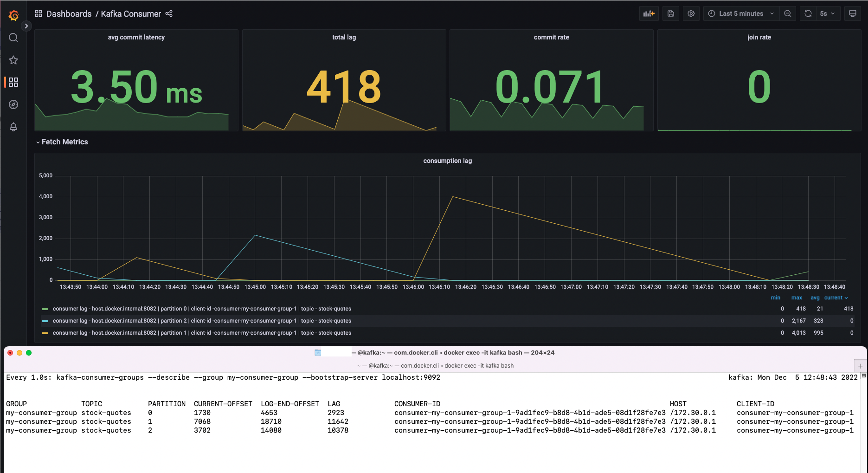
Task: Open the join rate panel title
Action: (759, 37)
